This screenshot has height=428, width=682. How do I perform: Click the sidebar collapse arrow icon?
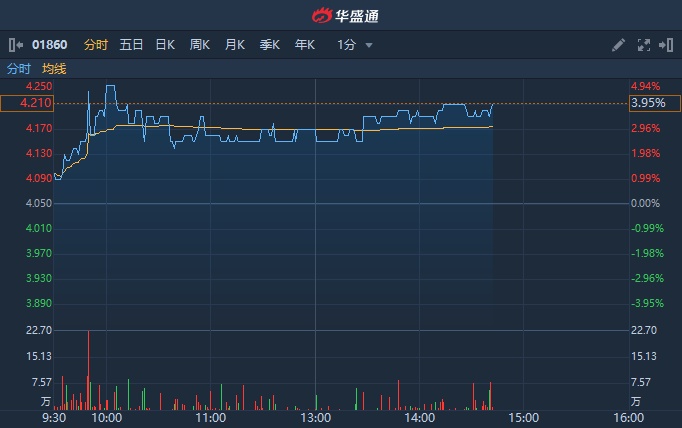[x=15, y=45]
